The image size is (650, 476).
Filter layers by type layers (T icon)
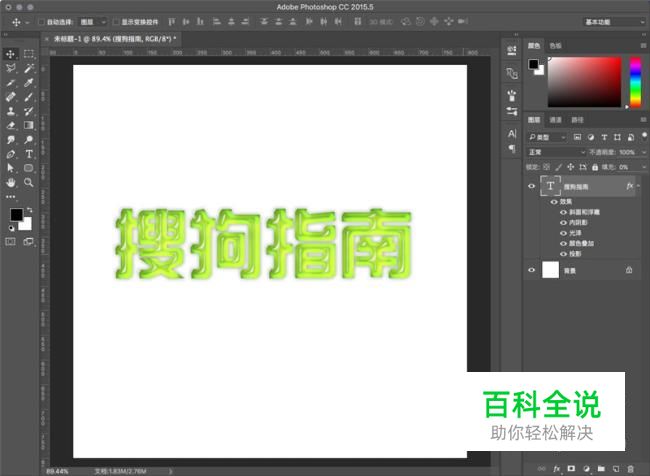pyautogui.click(x=604, y=137)
